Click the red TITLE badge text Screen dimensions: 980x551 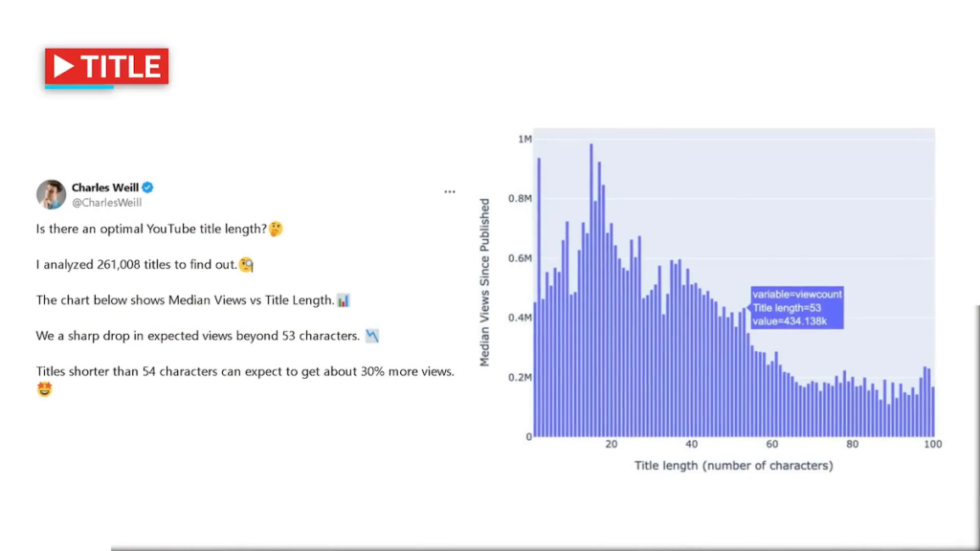click(x=121, y=67)
